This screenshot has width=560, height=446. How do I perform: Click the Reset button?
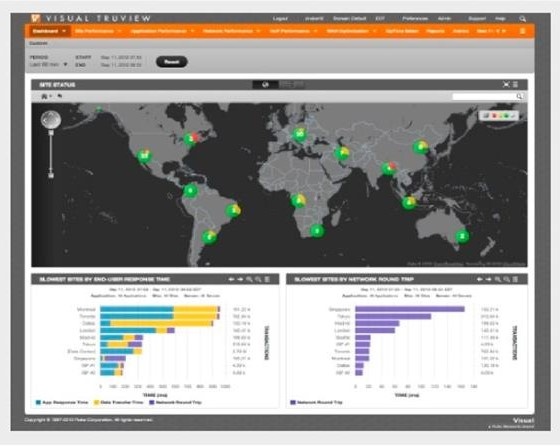pyautogui.click(x=172, y=62)
